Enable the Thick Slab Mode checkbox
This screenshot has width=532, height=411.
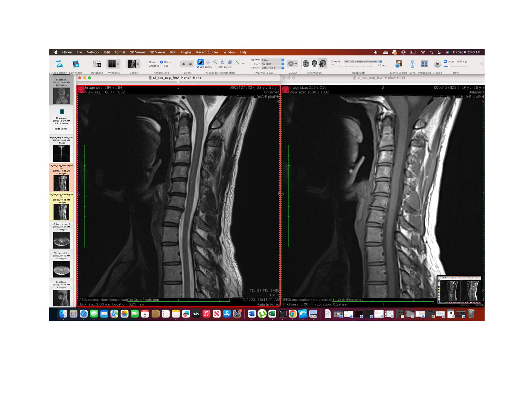(332, 62)
